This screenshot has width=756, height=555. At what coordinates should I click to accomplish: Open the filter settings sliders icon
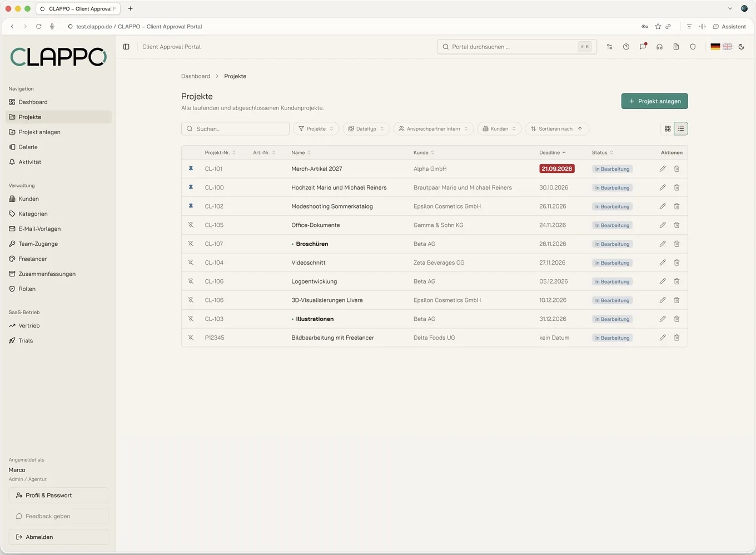(x=609, y=47)
